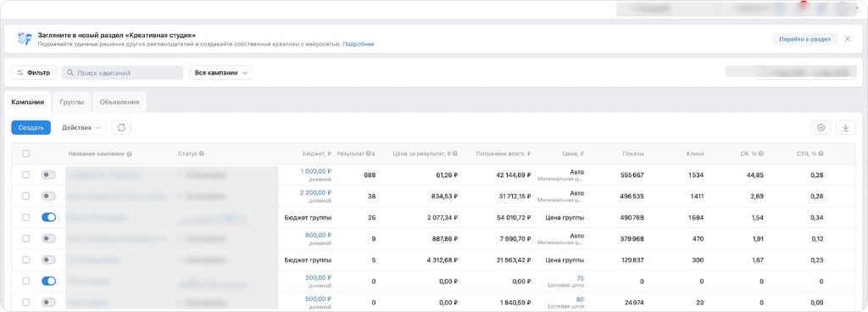Expand the Все кампании dropdown

221,73
